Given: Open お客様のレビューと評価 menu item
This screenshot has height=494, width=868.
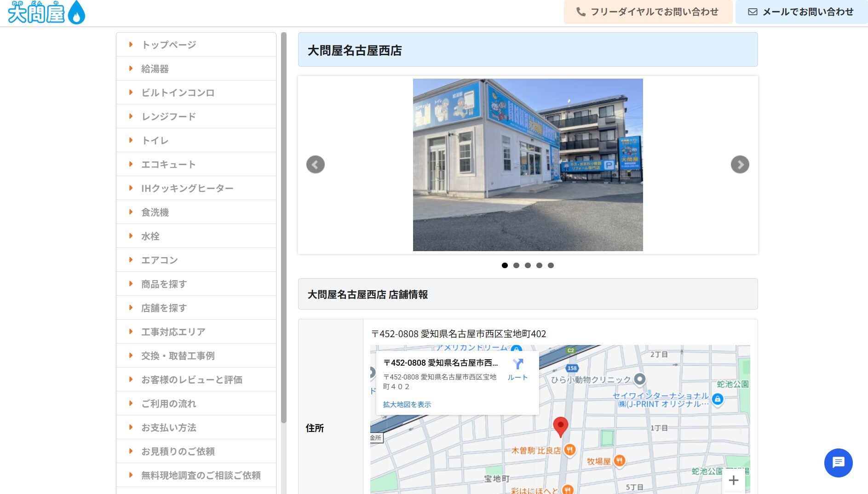Looking at the screenshot, I should point(196,379).
